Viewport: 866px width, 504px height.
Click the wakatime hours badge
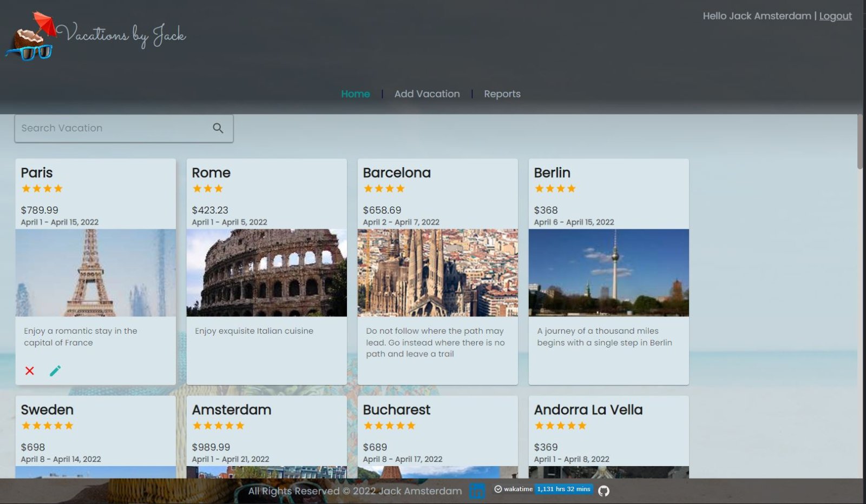[x=543, y=489]
